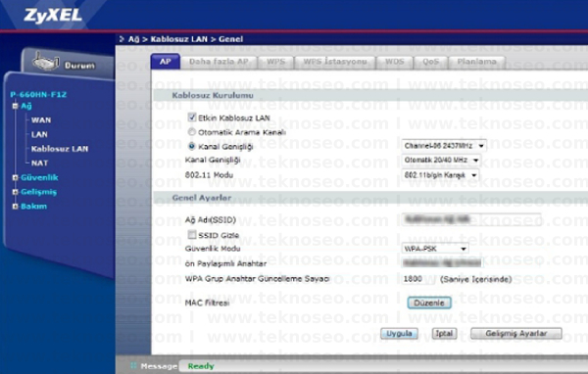Select Otomatik Arama Kanalı radio button
This screenshot has width=588, height=374.
pyautogui.click(x=192, y=132)
